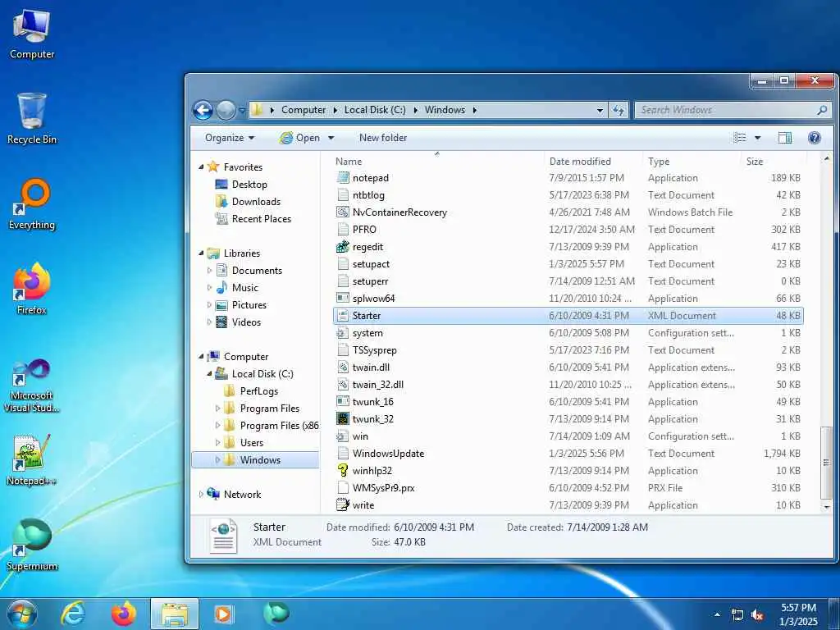The width and height of the screenshot is (840, 630).
Task: Show hidden system tray icons
Action: click(717, 614)
